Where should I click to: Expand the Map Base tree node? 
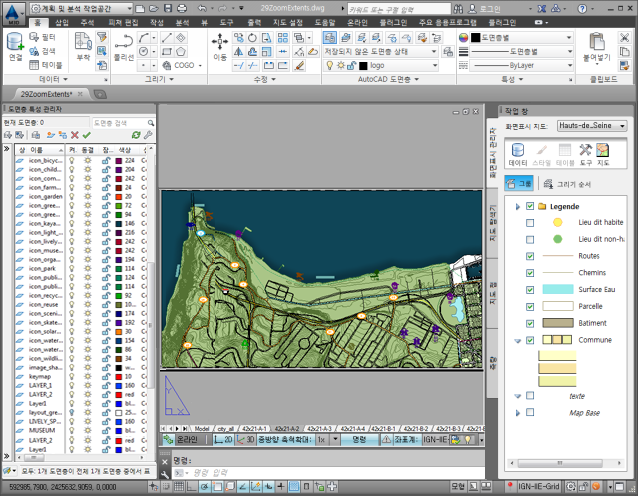518,412
